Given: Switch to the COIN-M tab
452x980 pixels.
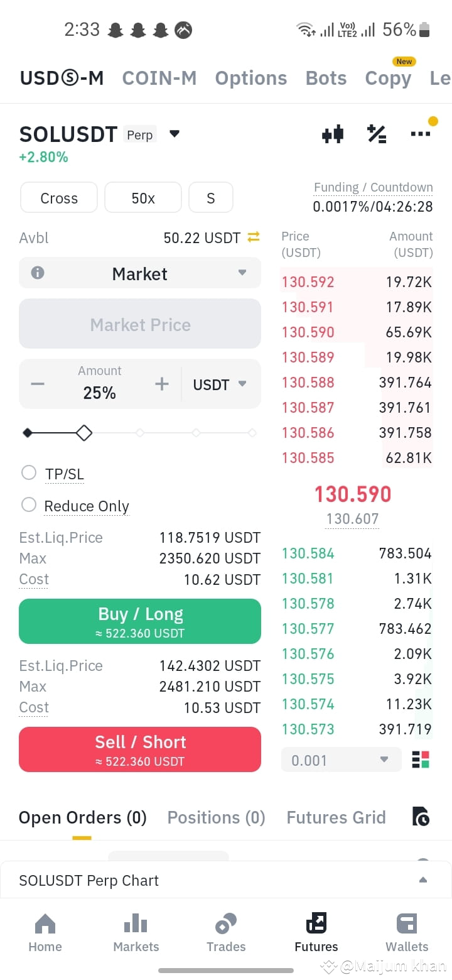Looking at the screenshot, I should point(159,78).
